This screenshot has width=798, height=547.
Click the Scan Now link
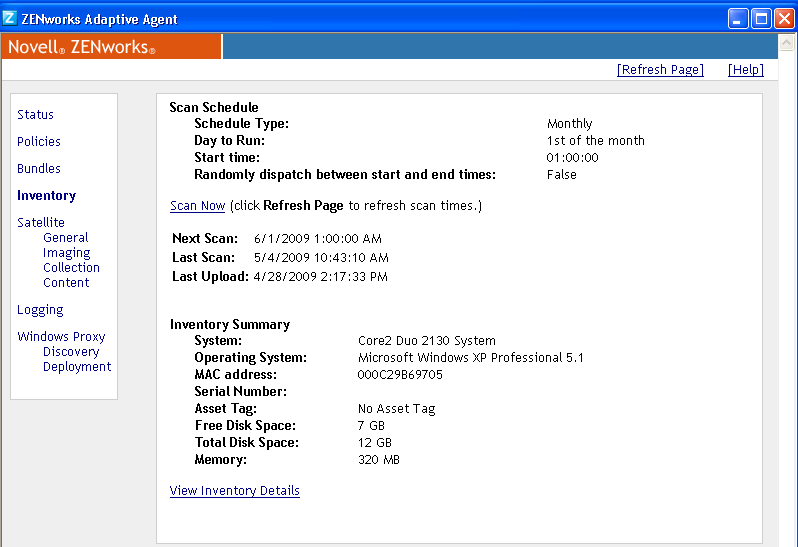(197, 206)
